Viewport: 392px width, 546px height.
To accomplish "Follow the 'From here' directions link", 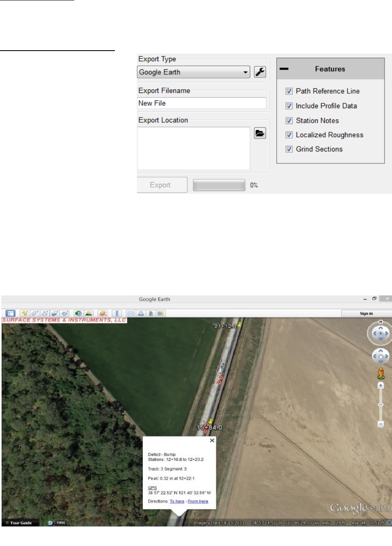I will 198,501.
